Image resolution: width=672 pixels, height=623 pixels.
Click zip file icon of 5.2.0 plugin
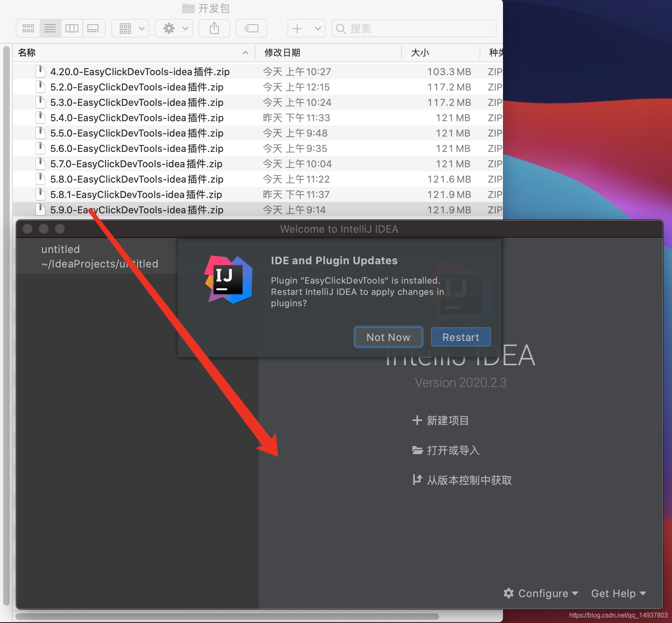40,86
